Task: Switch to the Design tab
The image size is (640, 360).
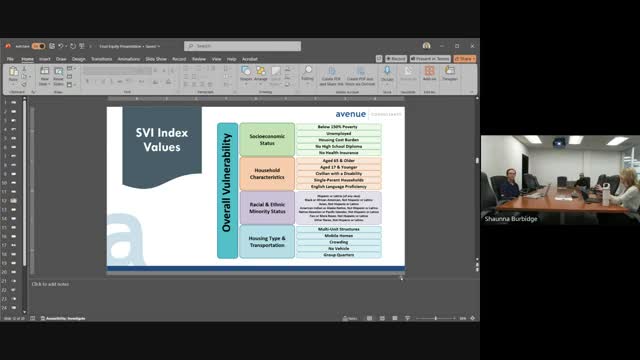Action: pyautogui.click(x=78, y=59)
